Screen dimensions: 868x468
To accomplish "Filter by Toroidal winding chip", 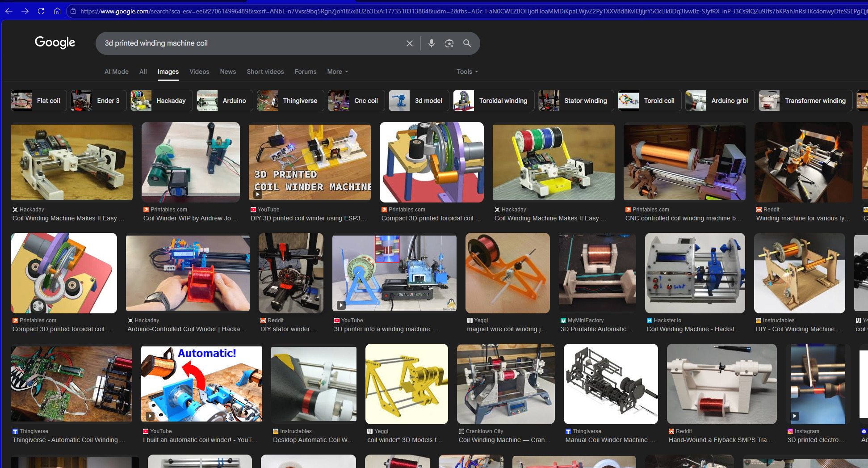I will click(494, 101).
